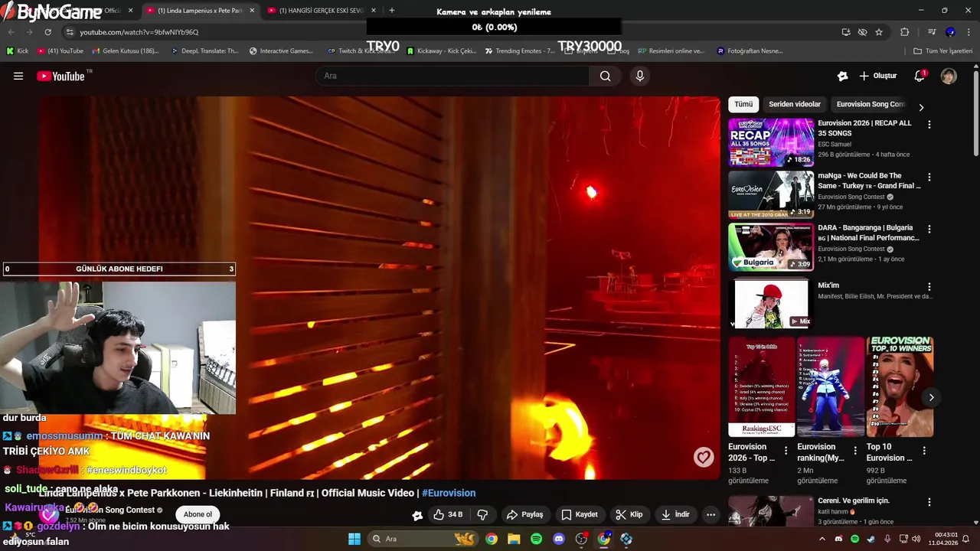Screen dimensions: 980x551
Task: Bookmark this page with the star icon
Action: coord(879,32)
